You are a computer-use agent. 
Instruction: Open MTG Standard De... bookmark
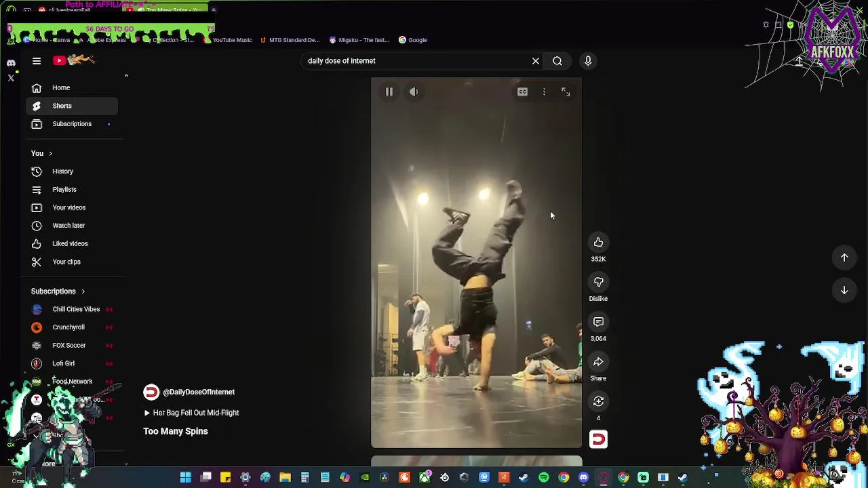click(290, 40)
